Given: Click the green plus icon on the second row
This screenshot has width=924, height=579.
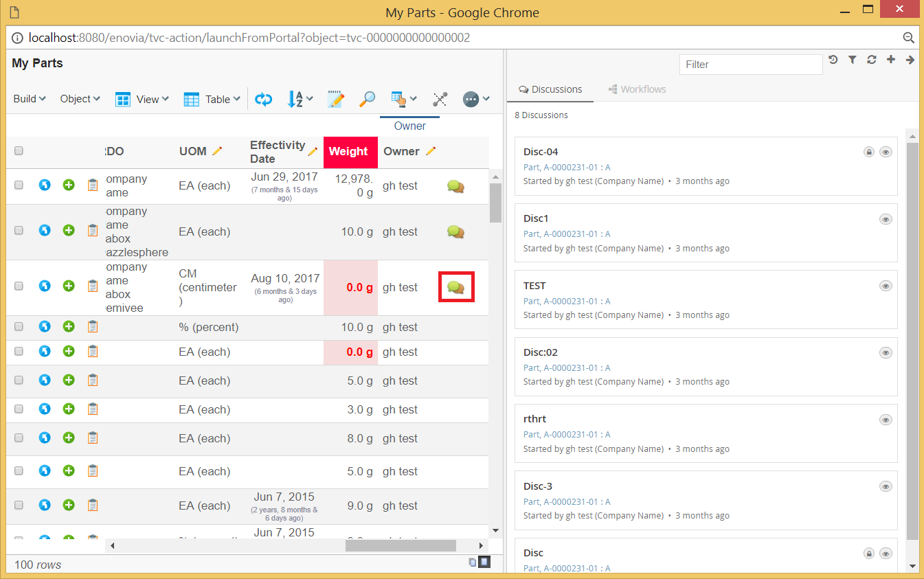Looking at the screenshot, I should (x=68, y=231).
